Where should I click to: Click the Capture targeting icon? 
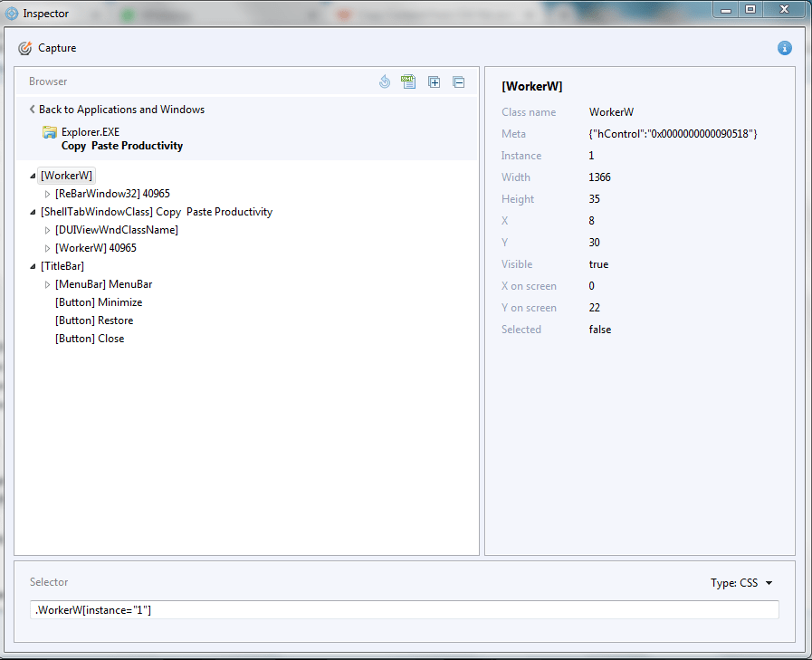(23, 47)
